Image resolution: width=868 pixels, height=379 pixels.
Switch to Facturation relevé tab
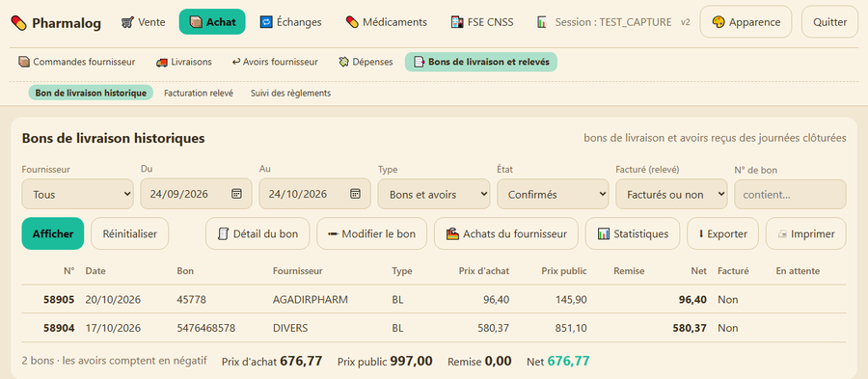tap(199, 93)
